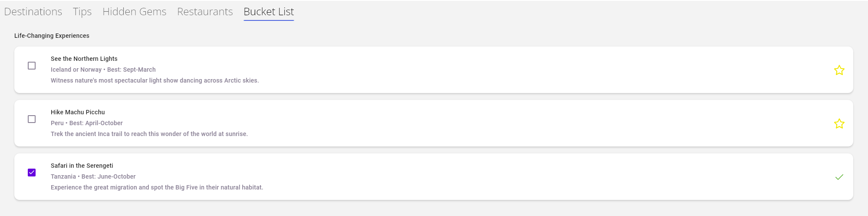
Task: Select the Restaurants tab
Action: 205,12
